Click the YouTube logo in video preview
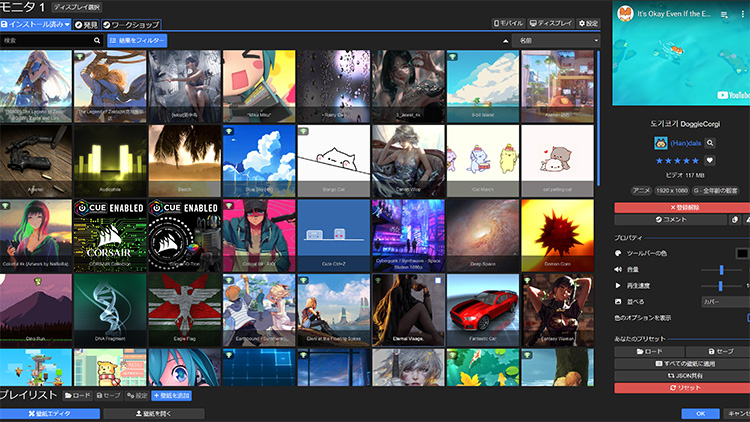This screenshot has width=750, height=422. click(x=733, y=95)
